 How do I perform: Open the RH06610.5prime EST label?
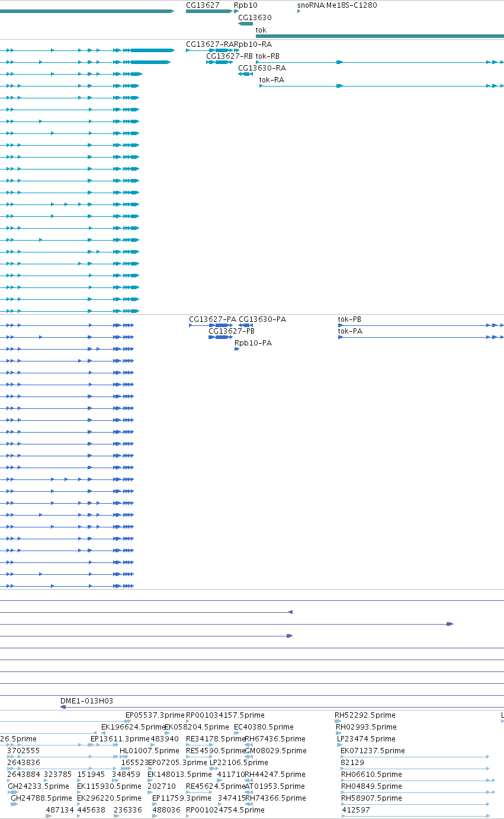coord(372,774)
